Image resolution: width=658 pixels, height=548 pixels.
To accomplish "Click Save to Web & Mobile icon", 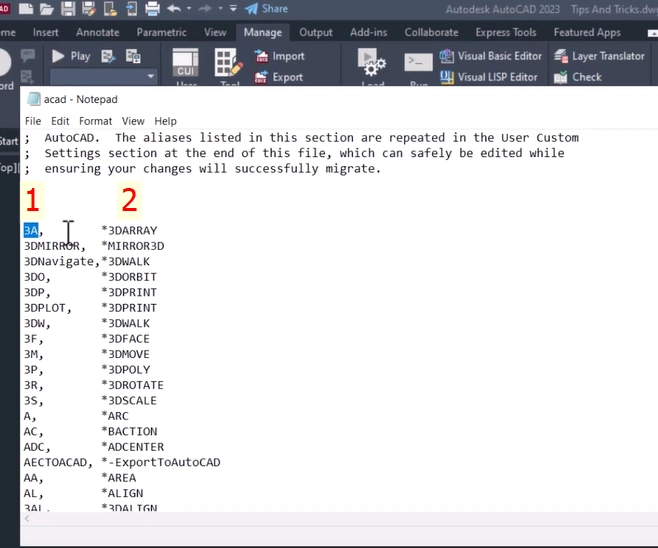I will click(131, 8).
